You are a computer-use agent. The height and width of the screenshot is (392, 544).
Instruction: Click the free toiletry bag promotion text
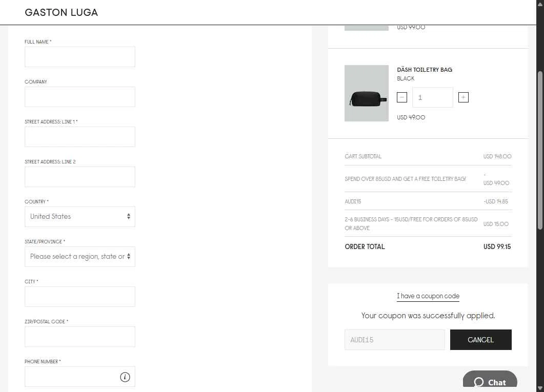(x=405, y=179)
